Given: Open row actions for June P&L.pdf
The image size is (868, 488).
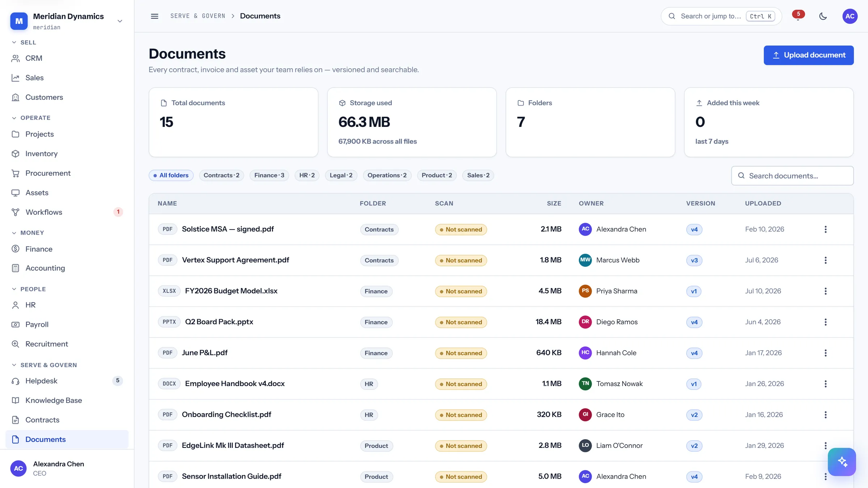Looking at the screenshot, I should tap(825, 353).
